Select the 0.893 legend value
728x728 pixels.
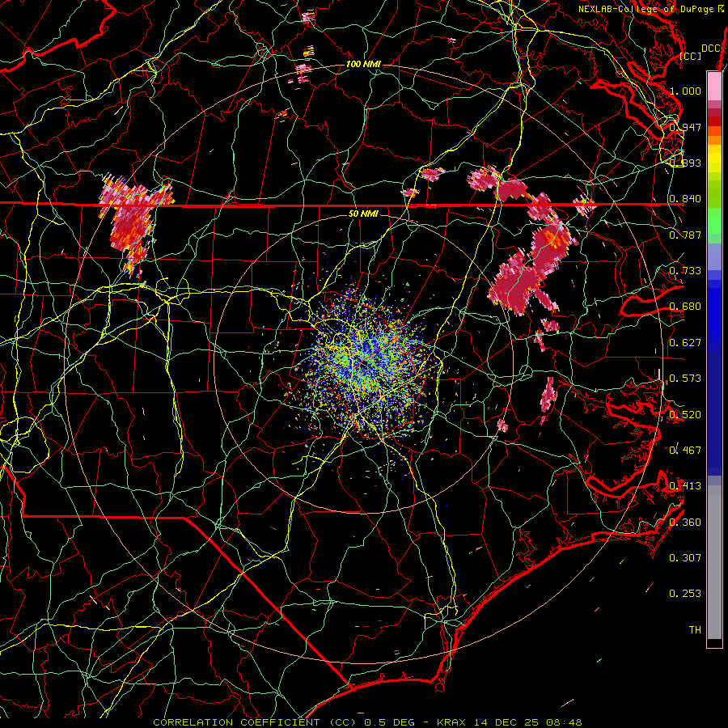685,163
